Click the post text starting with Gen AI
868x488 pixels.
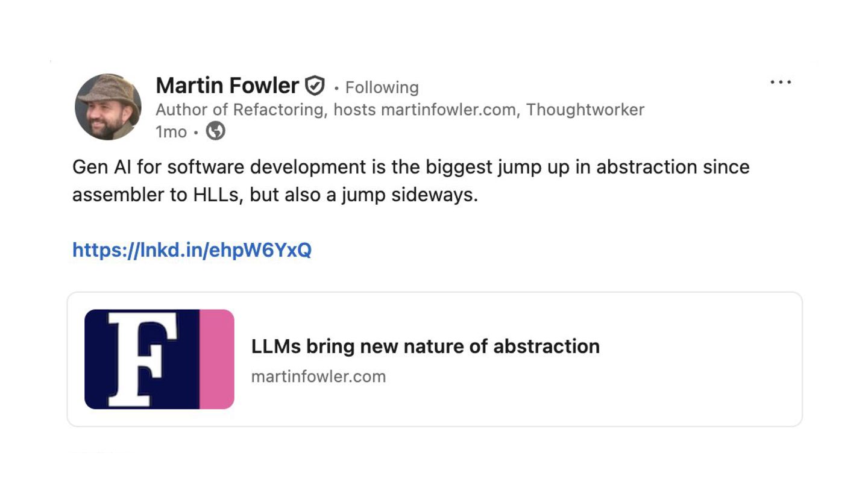[x=410, y=181]
